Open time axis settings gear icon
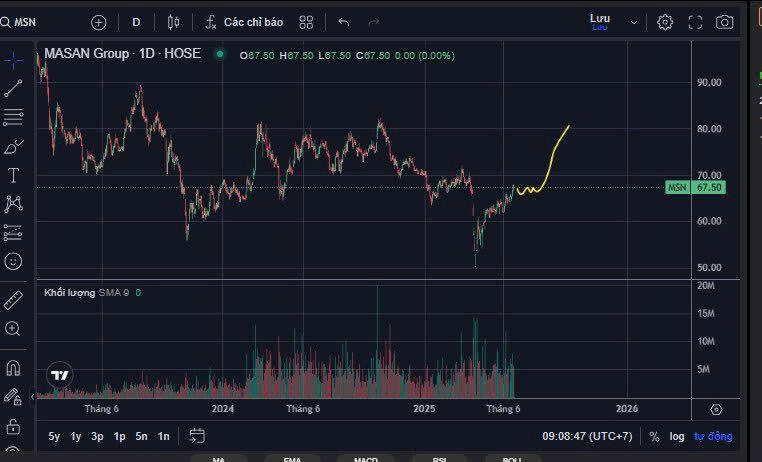 [716, 410]
